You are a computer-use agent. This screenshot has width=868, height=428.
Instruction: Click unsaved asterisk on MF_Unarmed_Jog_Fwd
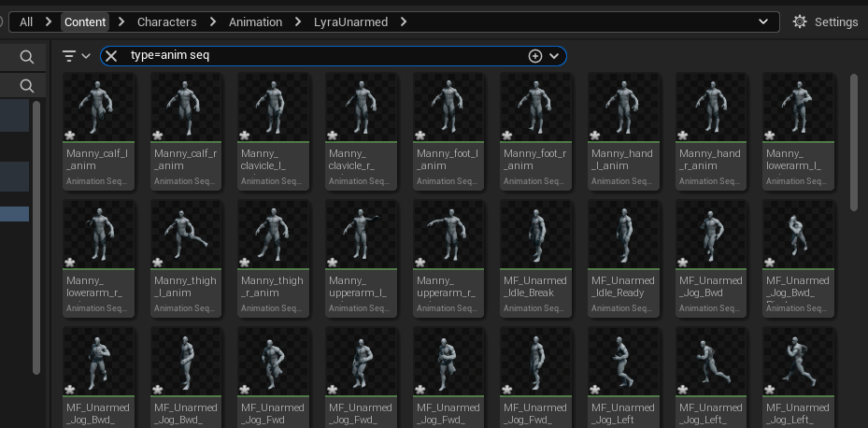point(245,390)
